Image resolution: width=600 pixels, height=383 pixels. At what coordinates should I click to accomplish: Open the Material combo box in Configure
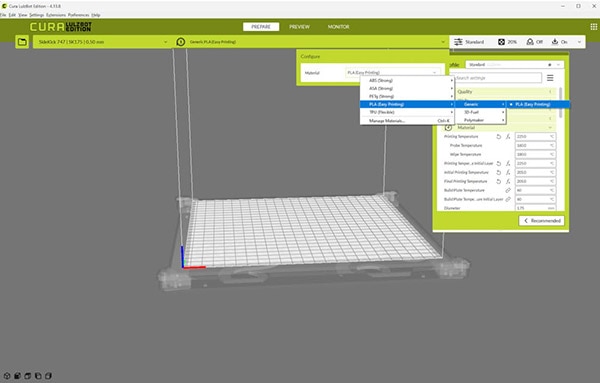click(x=392, y=72)
